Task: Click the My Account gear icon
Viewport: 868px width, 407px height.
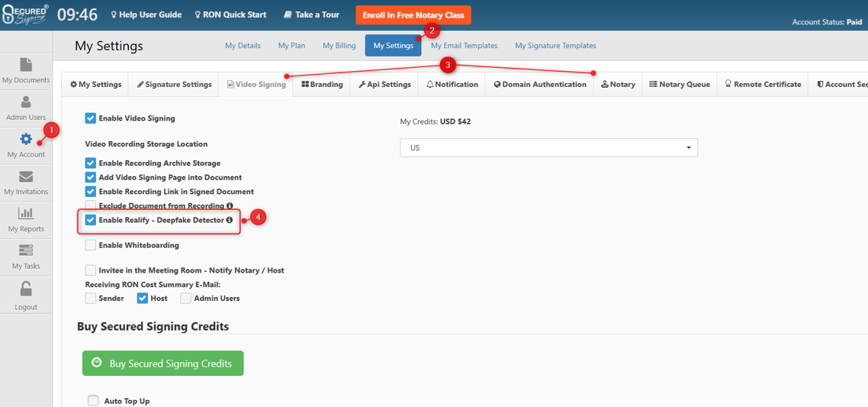Action: click(26, 140)
